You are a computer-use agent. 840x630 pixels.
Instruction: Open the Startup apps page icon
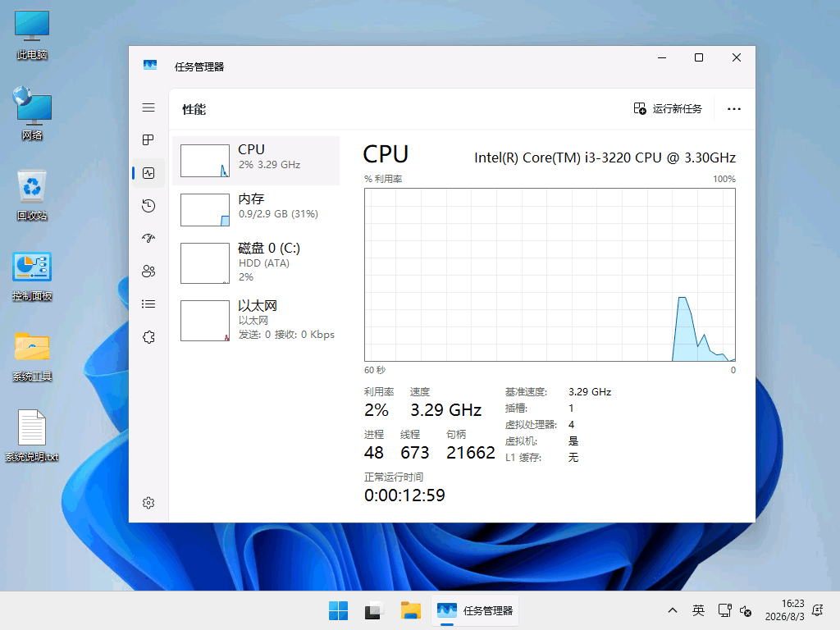point(148,239)
